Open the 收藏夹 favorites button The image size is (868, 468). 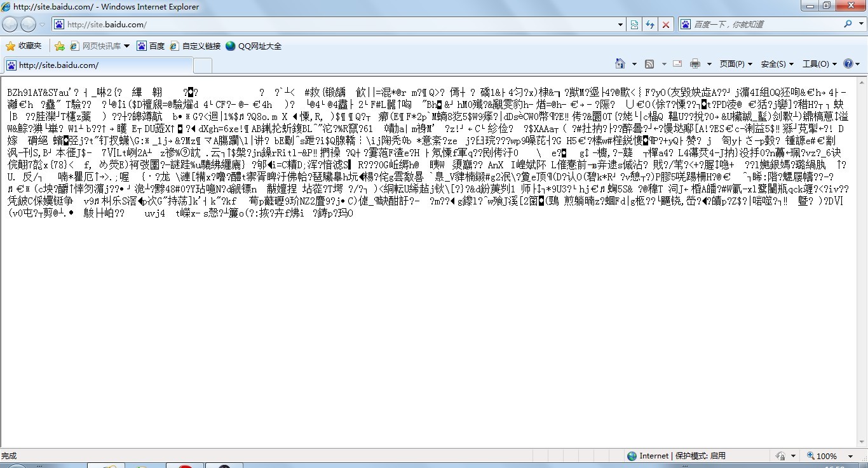24,46
